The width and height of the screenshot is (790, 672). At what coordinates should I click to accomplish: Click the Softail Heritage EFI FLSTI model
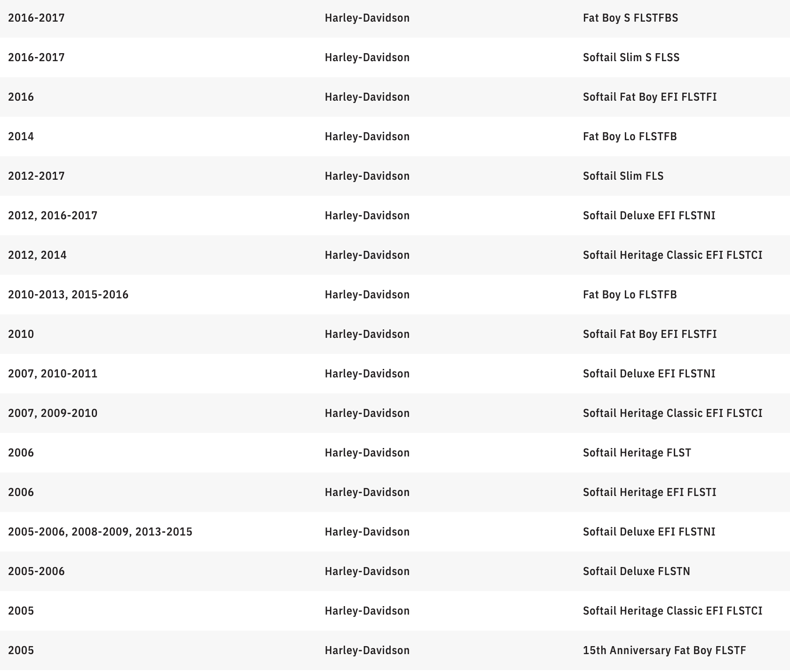tap(649, 492)
